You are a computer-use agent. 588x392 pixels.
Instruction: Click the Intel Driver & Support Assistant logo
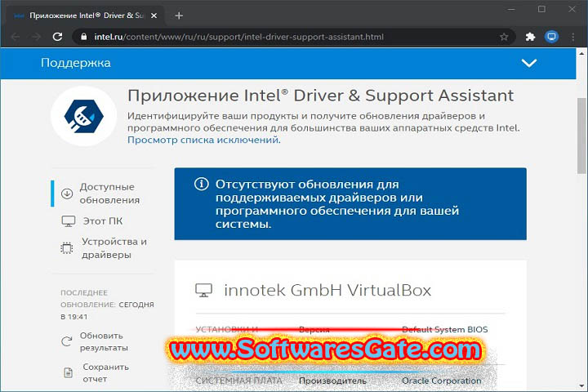(83, 116)
